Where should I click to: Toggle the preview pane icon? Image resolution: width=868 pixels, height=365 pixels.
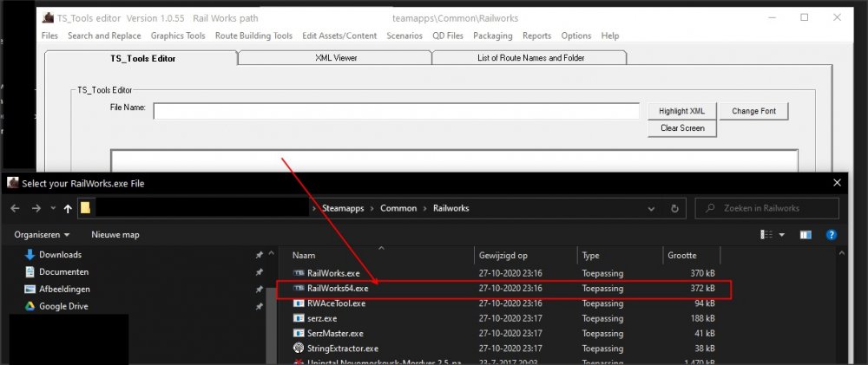(806, 235)
